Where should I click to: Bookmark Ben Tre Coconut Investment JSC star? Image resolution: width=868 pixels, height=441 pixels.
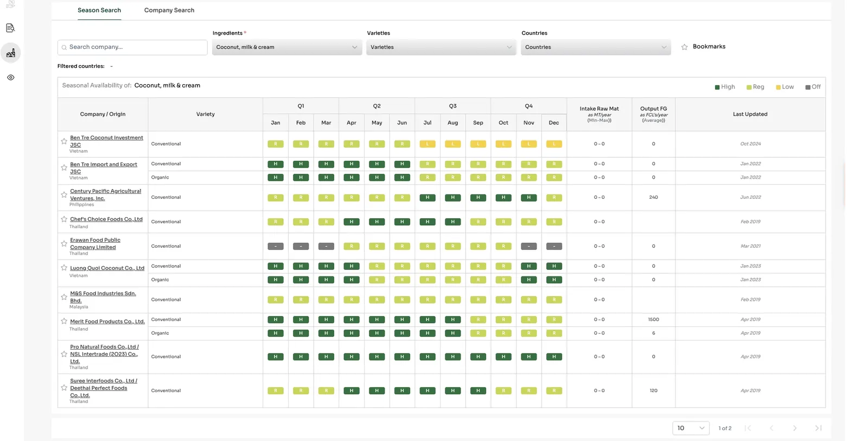(x=64, y=141)
